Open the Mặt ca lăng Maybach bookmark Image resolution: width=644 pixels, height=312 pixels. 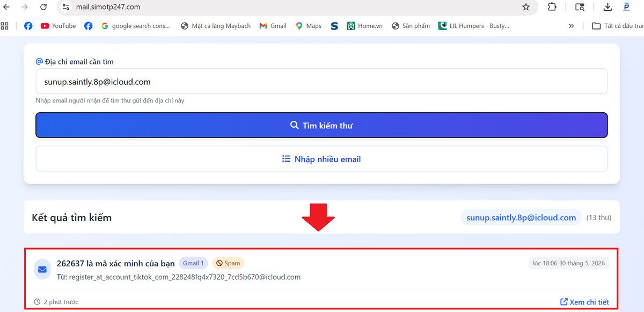216,26
